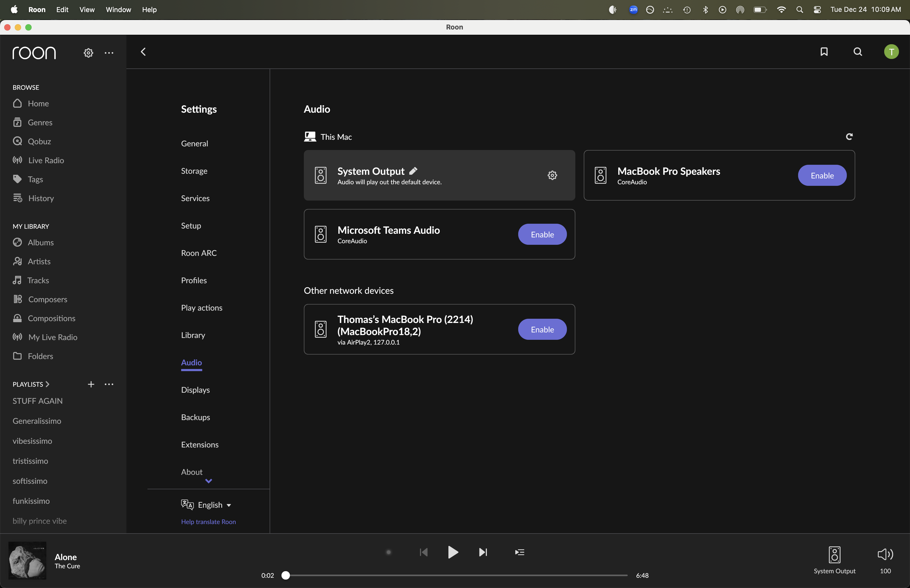910x588 pixels.
Task: Open the play queue icon
Action: pyautogui.click(x=520, y=552)
